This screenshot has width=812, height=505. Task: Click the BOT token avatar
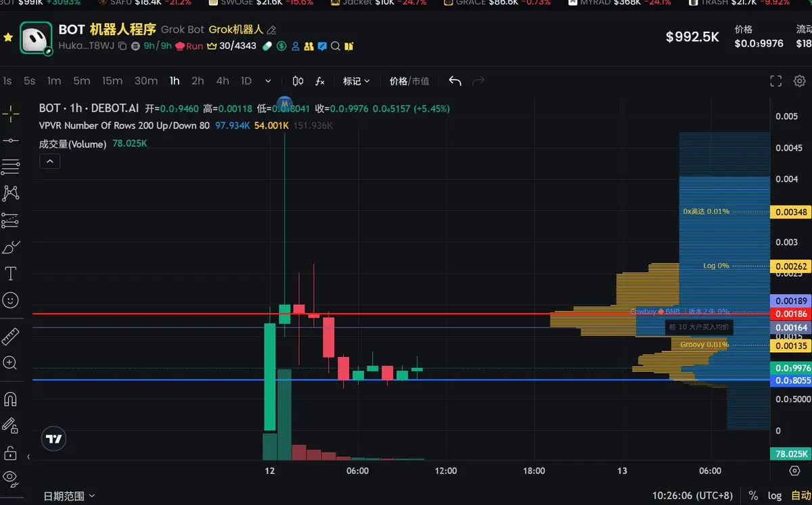pyautogui.click(x=37, y=38)
